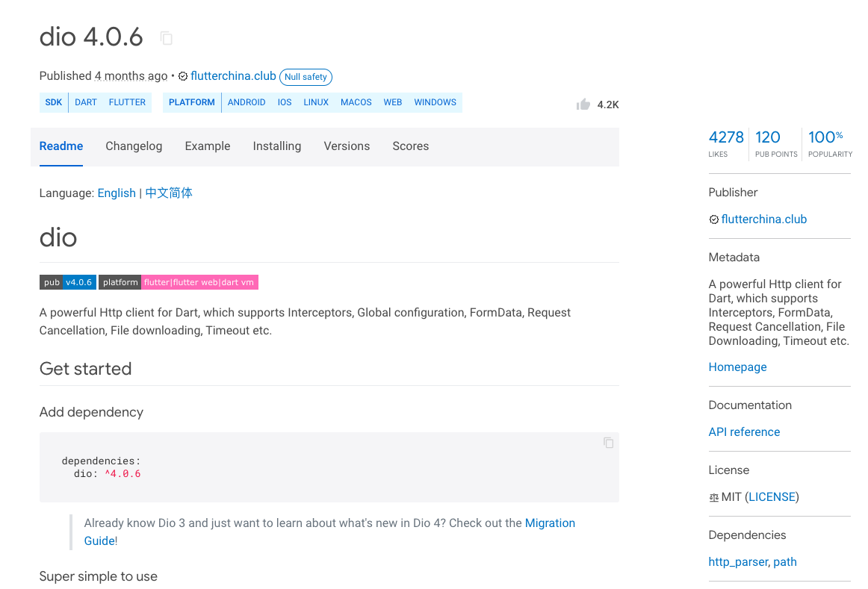
Task: Switch language to 中文简体
Action: 169,193
